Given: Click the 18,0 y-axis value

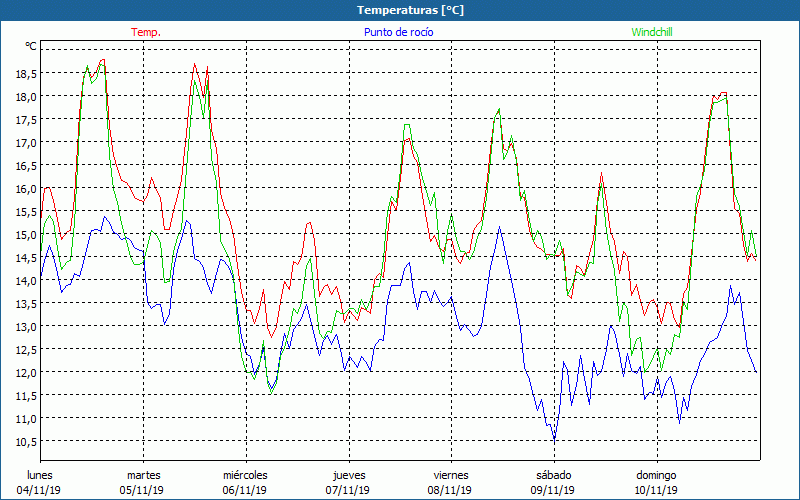Looking at the screenshot, I should tap(26, 97).
